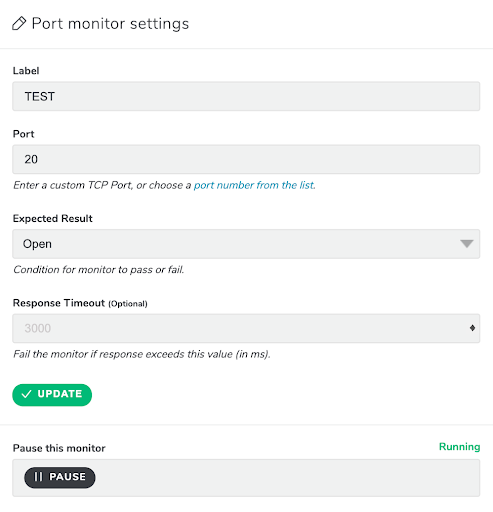This screenshot has width=493, height=512.
Task: Click the checkmark icon in the Update button
Action: [26, 394]
